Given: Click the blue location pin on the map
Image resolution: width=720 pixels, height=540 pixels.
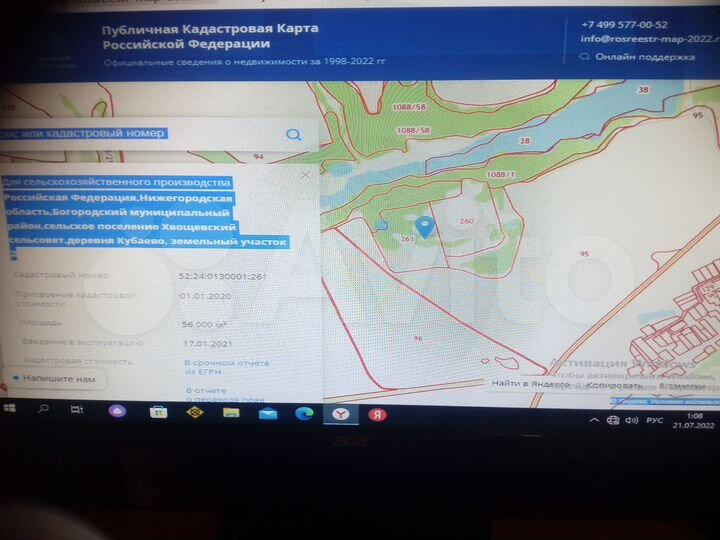Looking at the screenshot, I should [425, 227].
